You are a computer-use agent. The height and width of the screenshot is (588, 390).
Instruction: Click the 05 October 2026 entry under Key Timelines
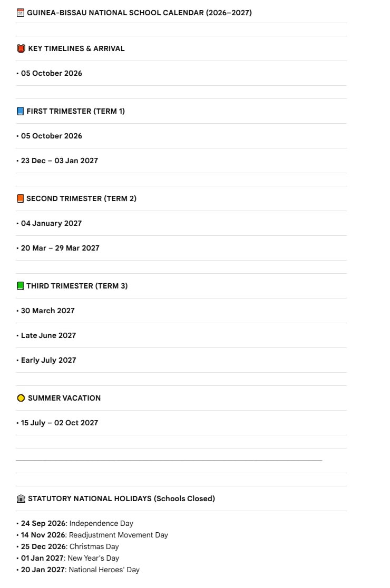point(52,73)
